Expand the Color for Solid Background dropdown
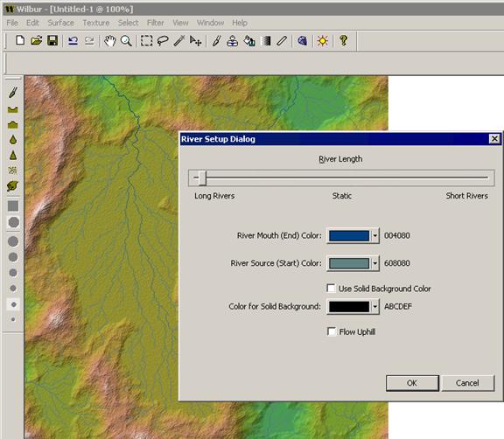 (x=374, y=306)
